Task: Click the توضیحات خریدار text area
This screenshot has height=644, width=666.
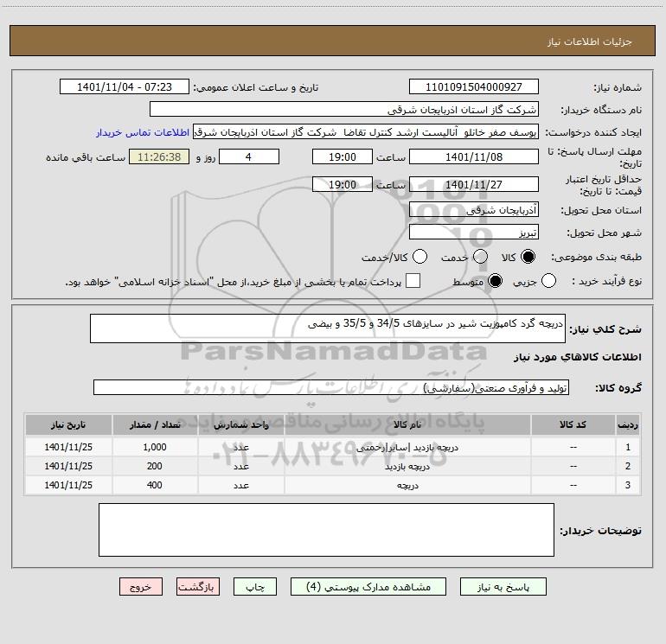Action: [326, 530]
